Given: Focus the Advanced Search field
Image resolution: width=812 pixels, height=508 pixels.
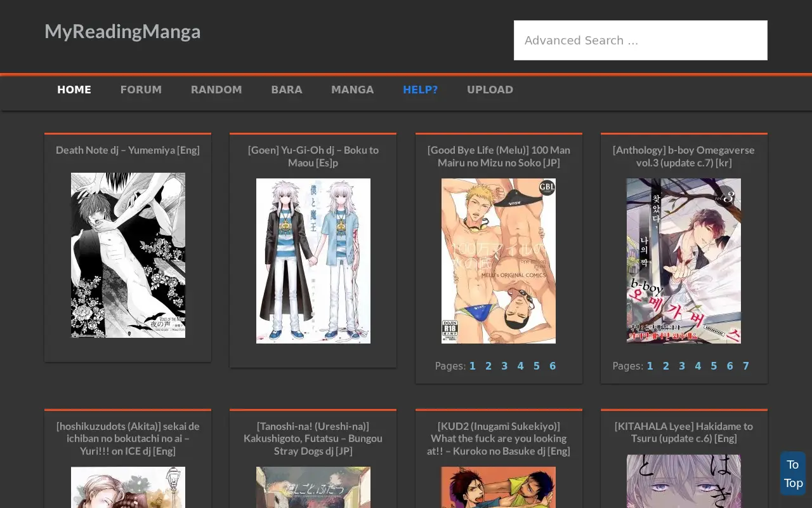Looking at the screenshot, I should pyautogui.click(x=641, y=40).
